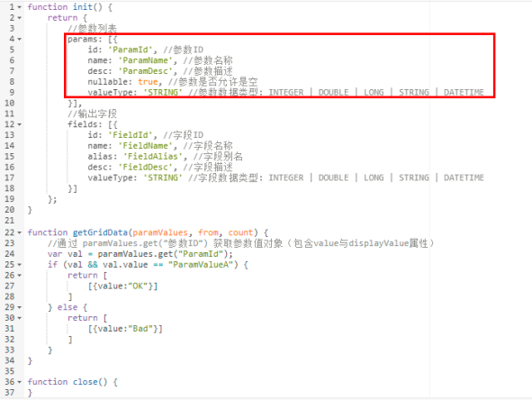The height and width of the screenshot is (400, 532).
Task: Collapse the return array fold arrow on line 30
Action: (19, 318)
